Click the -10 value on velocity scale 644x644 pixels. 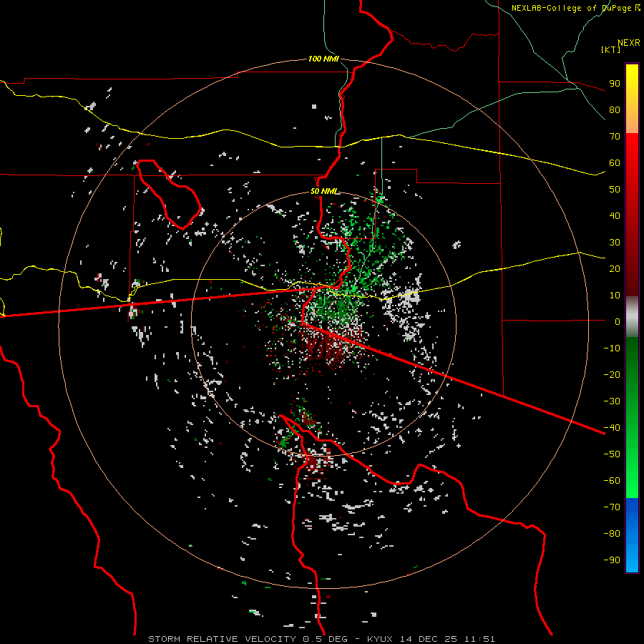(x=612, y=348)
